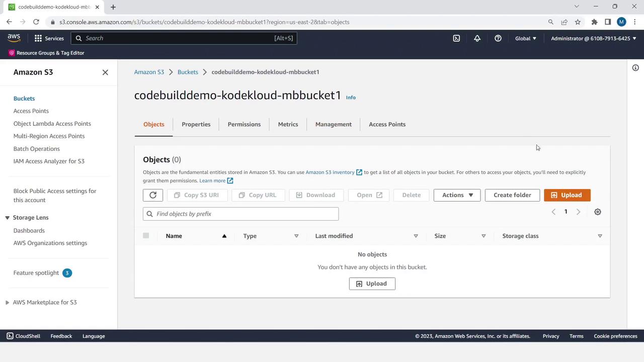Switch to the Management tab
Viewport: 644px width, 362px height.
pyautogui.click(x=334, y=124)
